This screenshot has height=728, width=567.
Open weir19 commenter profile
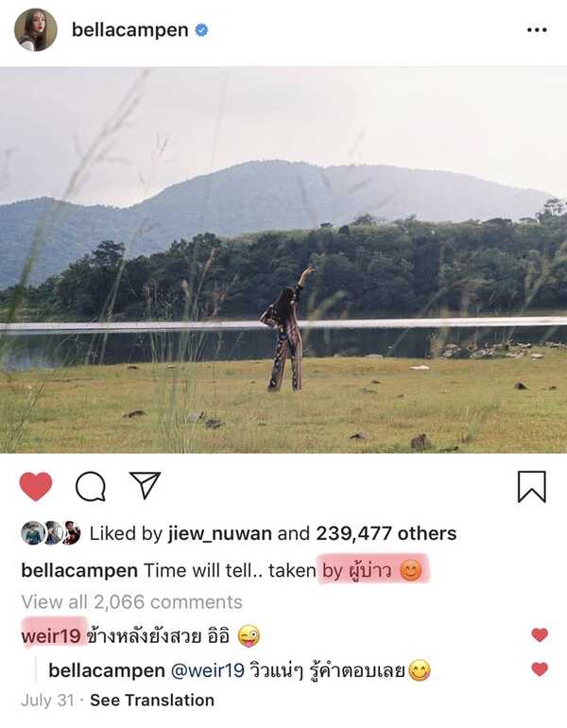(x=51, y=636)
